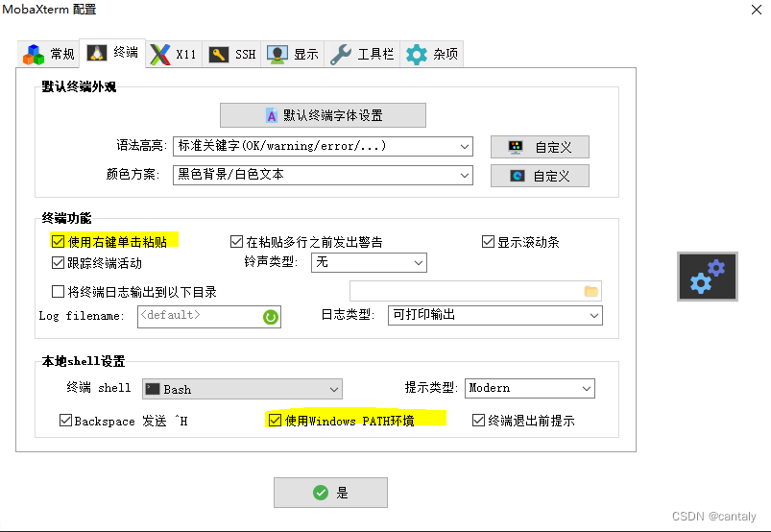Open the 终端 shell Bash dropdown
The image size is (771, 532).
click(242, 389)
